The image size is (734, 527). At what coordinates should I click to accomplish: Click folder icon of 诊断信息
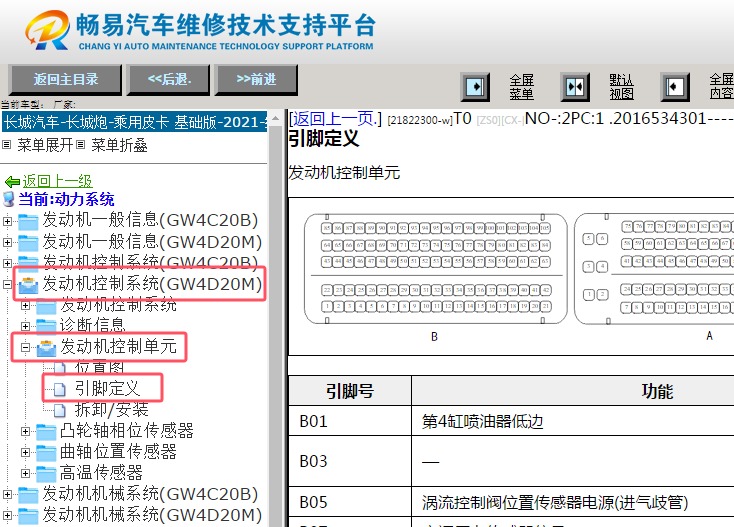(x=46, y=327)
